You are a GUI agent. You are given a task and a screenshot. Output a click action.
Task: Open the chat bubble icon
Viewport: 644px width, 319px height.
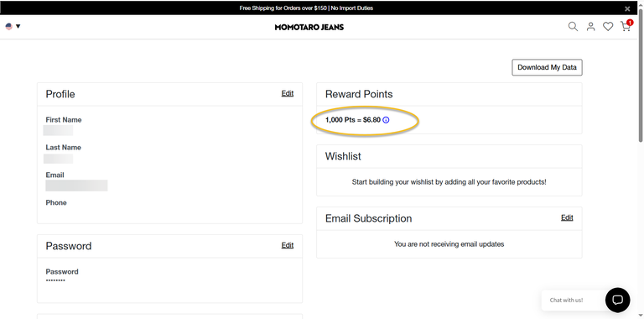click(617, 300)
